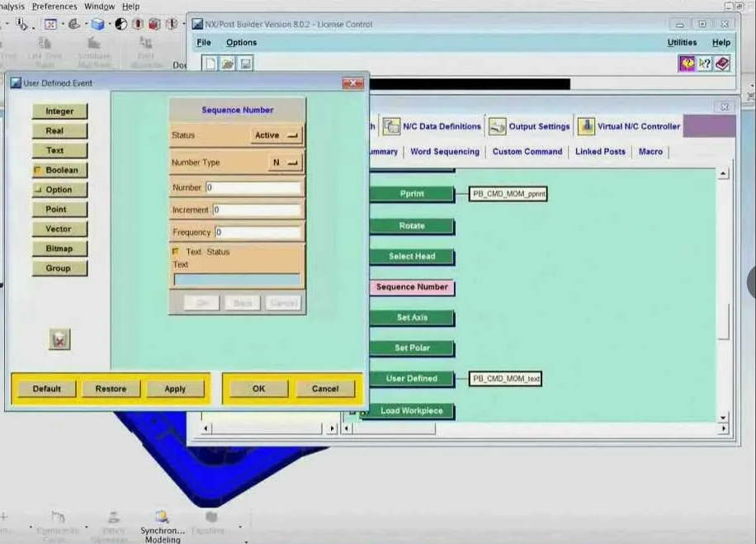The height and width of the screenshot is (544, 756).
Task: Click the blue Text entry field
Action: 237,280
